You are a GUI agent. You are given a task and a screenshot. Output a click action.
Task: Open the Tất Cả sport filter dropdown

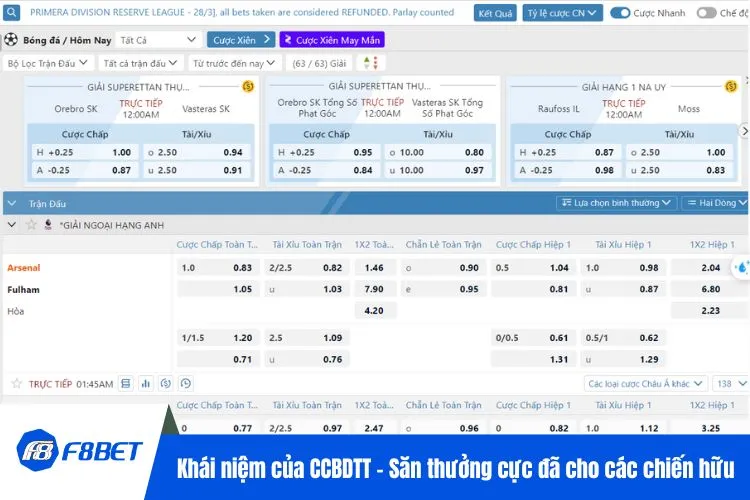pos(157,40)
